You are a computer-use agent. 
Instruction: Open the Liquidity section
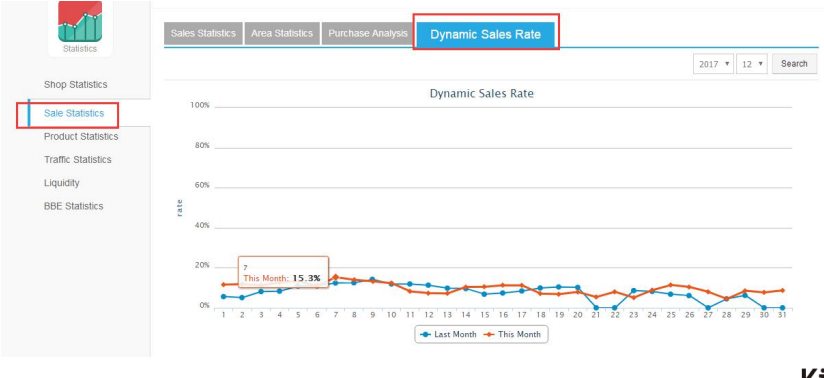pyautogui.click(x=61, y=183)
